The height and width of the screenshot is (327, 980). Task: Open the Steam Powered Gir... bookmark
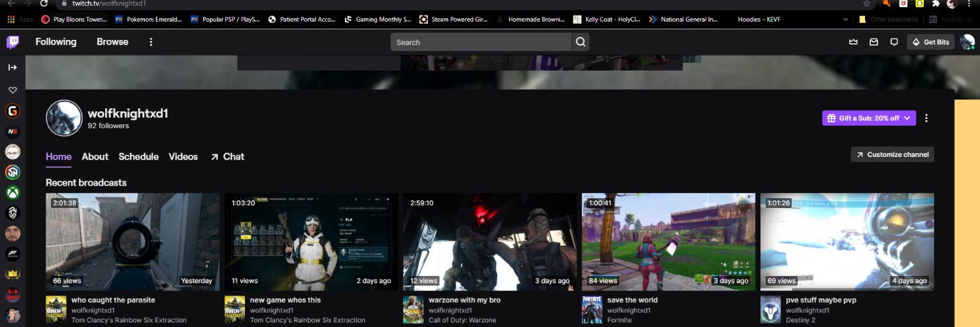coord(454,20)
